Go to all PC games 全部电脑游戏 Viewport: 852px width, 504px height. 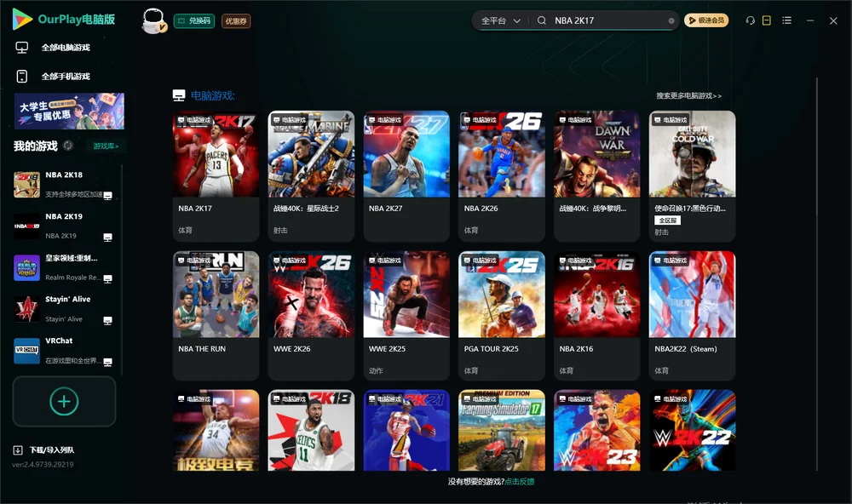(x=66, y=48)
